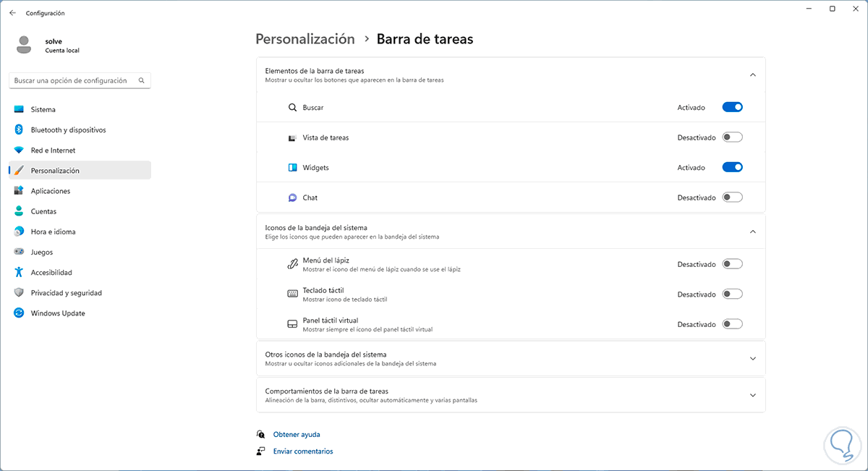Enable the Vista de tareas toggle
This screenshot has height=471, width=868.
[x=732, y=137]
